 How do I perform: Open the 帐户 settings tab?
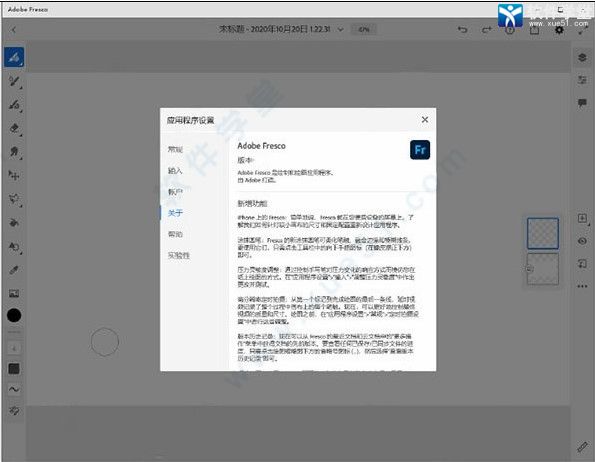coord(175,192)
